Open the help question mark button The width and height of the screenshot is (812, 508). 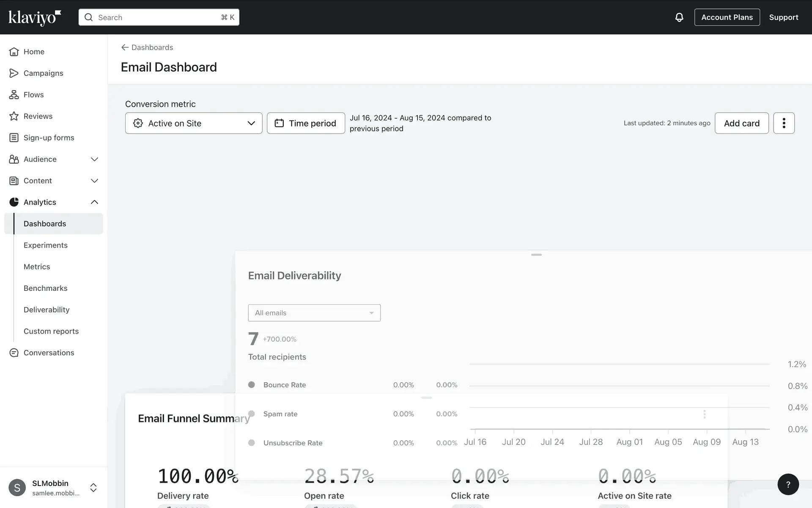(788, 484)
